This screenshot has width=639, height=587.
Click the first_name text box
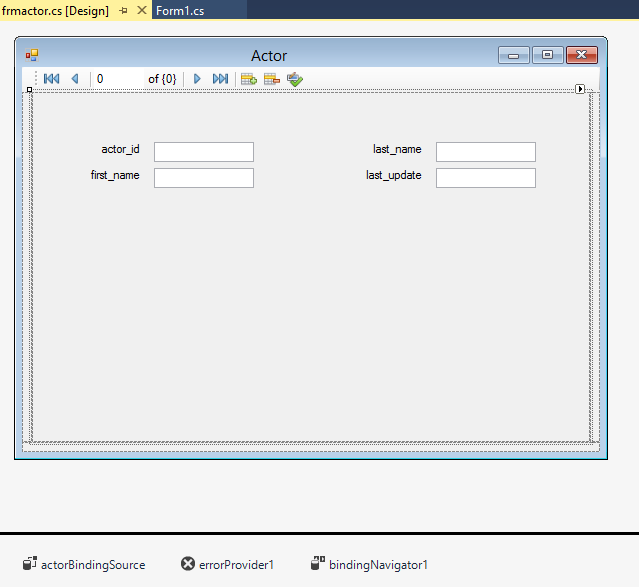(x=204, y=178)
